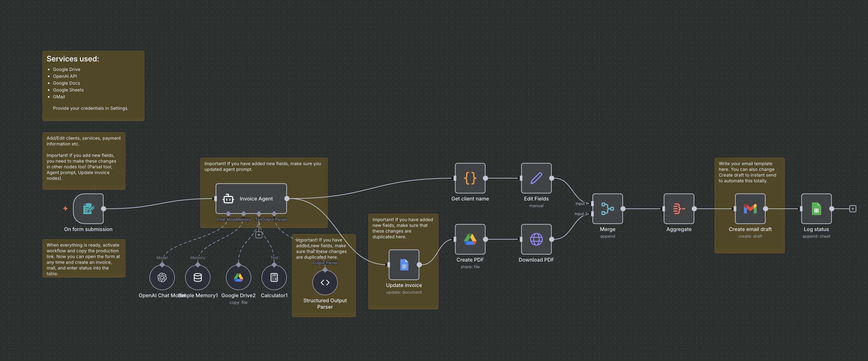The image size is (868, 361).
Task: Open the Update invoice Google Docs node
Action: (404, 265)
